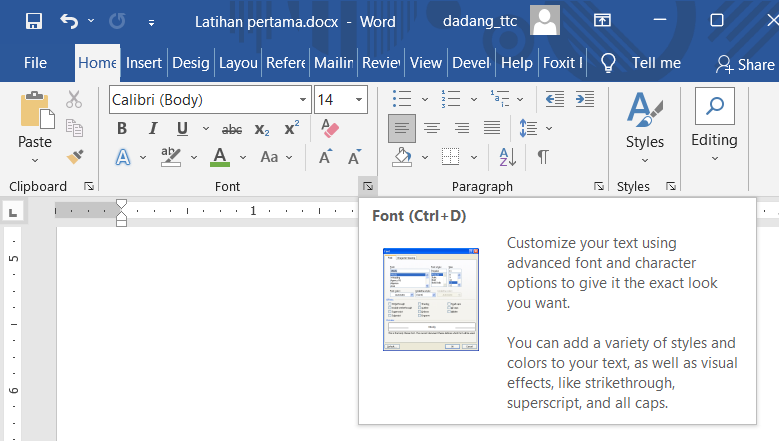The image size is (779, 441).
Task: Click the Format Painter brush icon
Action: (x=74, y=156)
